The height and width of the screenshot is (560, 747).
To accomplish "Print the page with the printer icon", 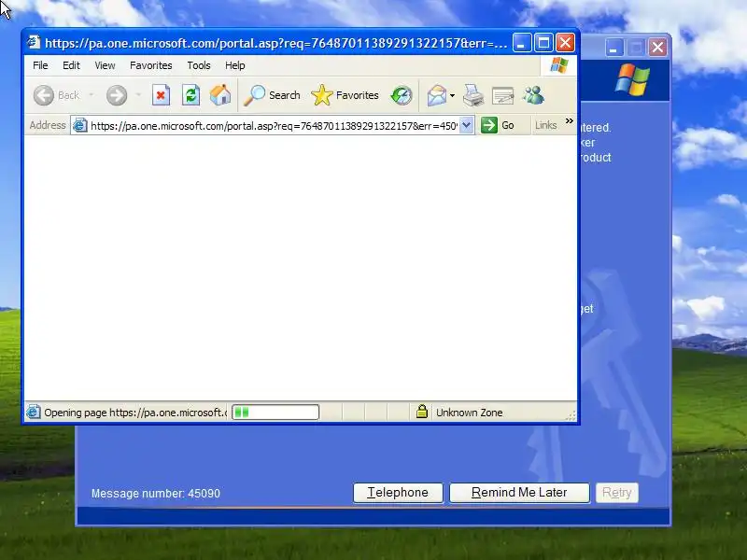I will tap(473, 95).
